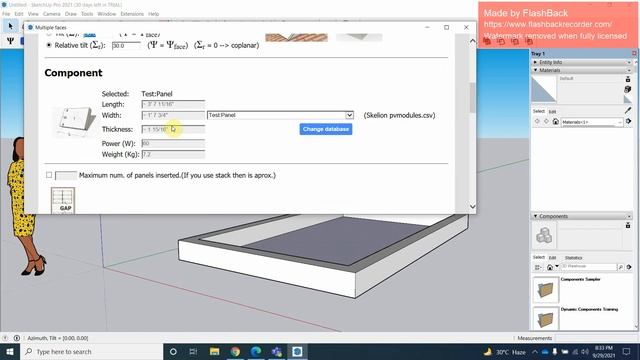Collapse the Components panel
Image resolution: width=640 pixels, height=360 pixels.
click(536, 216)
